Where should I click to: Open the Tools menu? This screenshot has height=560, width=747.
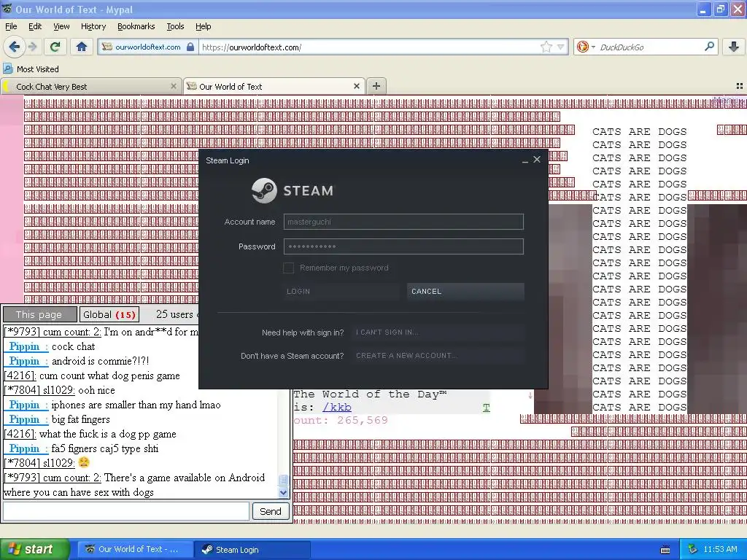click(x=175, y=26)
